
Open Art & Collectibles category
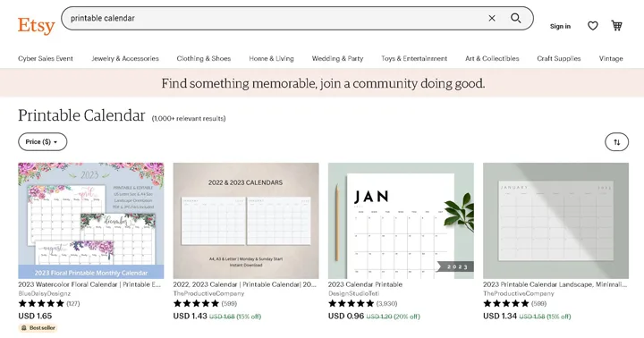[x=492, y=58]
